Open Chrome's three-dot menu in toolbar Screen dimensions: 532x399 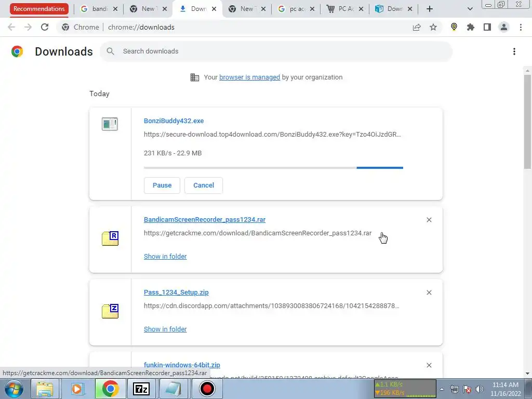pyautogui.click(x=521, y=27)
